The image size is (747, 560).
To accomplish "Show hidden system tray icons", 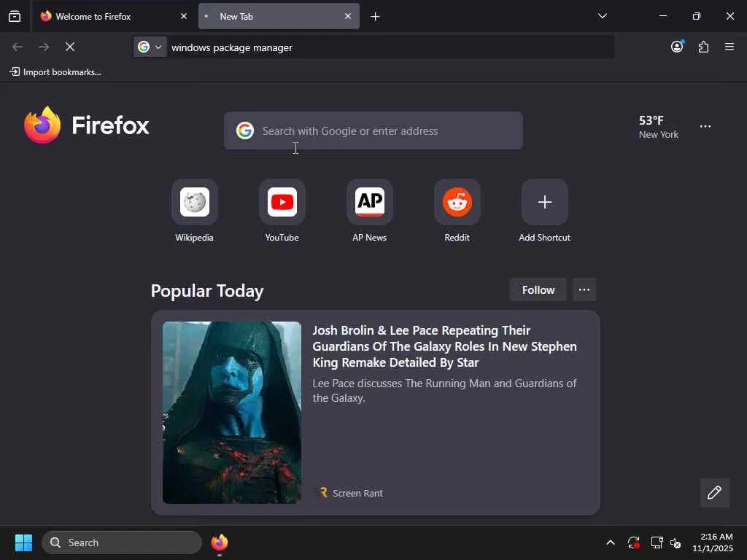I will [x=611, y=542].
